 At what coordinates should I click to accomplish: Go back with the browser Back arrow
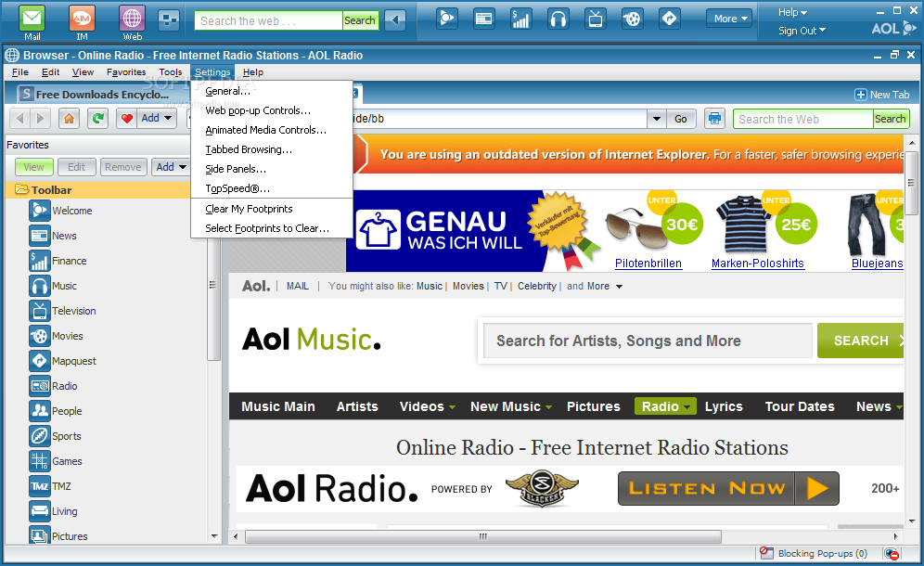pyautogui.click(x=20, y=119)
